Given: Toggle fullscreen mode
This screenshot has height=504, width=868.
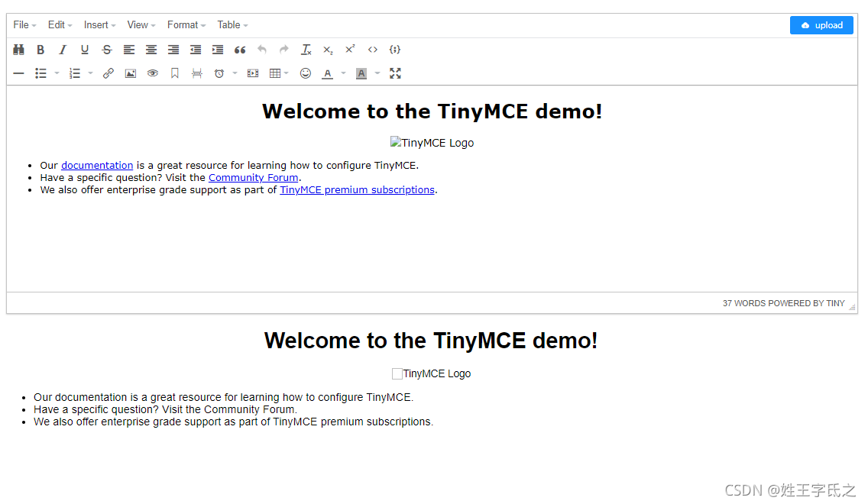Looking at the screenshot, I should [x=395, y=73].
